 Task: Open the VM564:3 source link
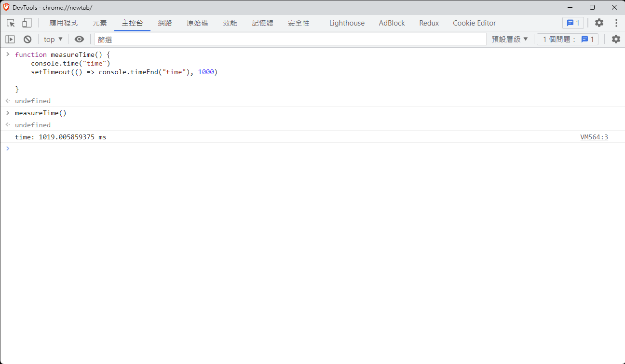coord(594,137)
